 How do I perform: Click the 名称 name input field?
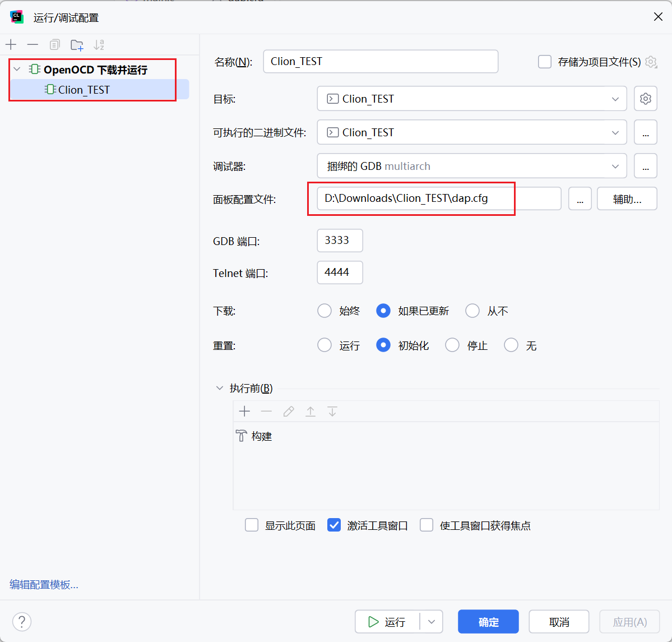381,61
